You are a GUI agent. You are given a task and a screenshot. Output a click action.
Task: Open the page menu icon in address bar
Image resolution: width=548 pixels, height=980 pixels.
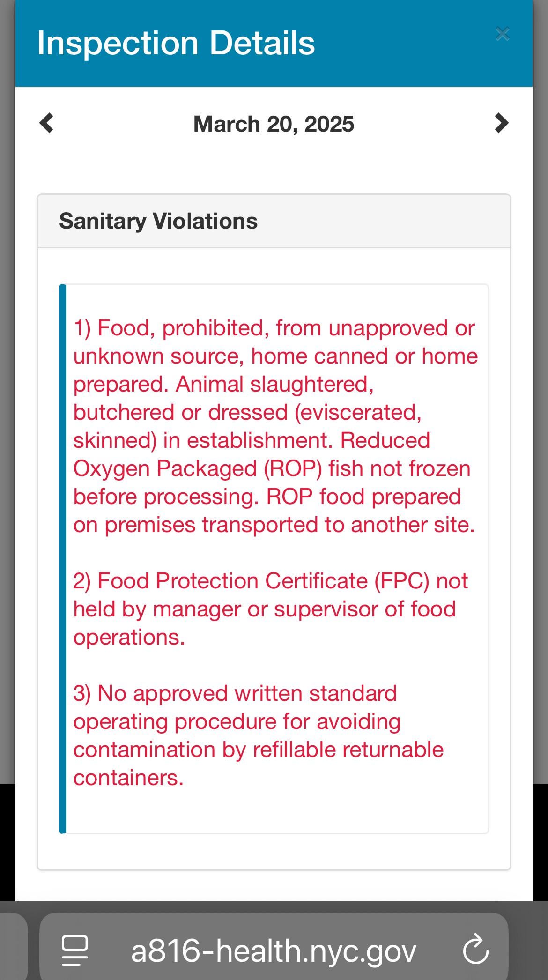pyautogui.click(x=75, y=950)
